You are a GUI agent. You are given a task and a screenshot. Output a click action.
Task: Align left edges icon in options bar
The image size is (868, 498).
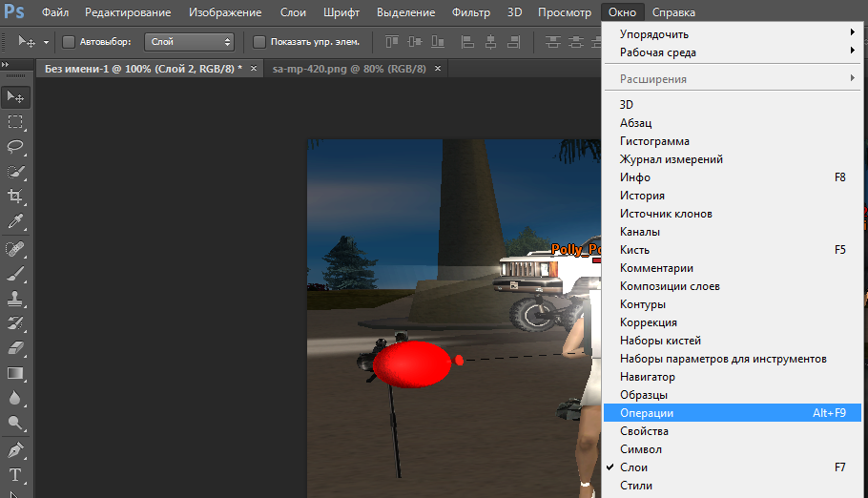click(467, 42)
